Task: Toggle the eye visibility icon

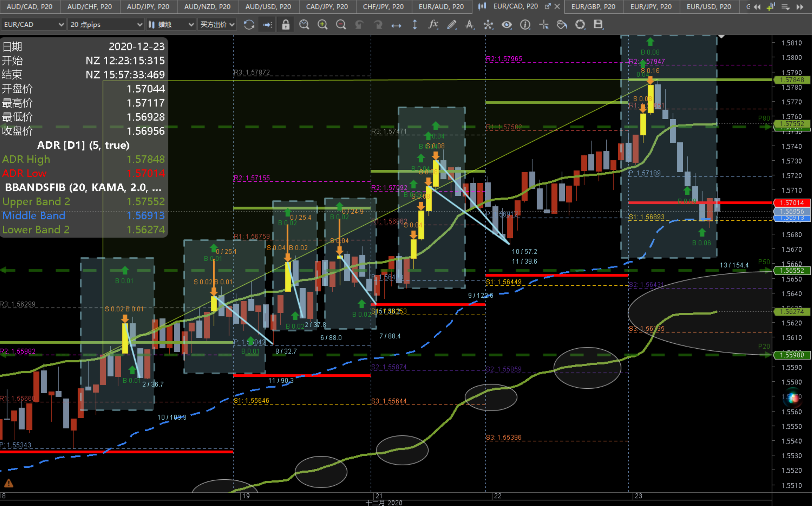Action: pyautogui.click(x=507, y=25)
